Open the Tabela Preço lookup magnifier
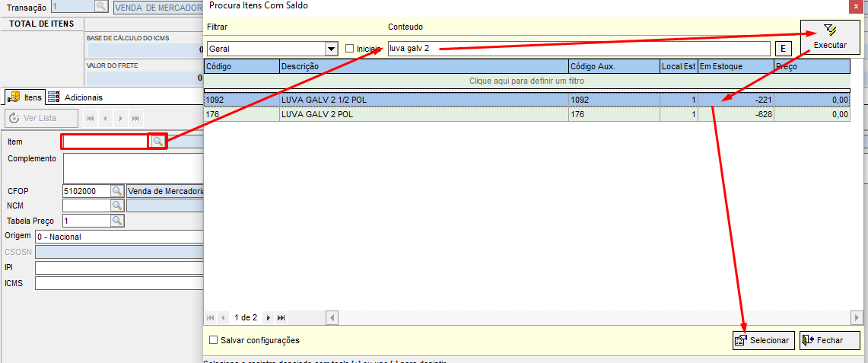The image size is (868, 363). 117,221
